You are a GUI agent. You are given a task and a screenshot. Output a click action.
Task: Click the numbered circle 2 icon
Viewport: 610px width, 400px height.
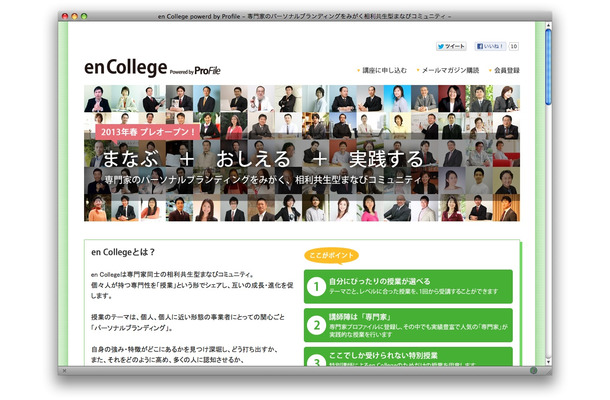316,325
